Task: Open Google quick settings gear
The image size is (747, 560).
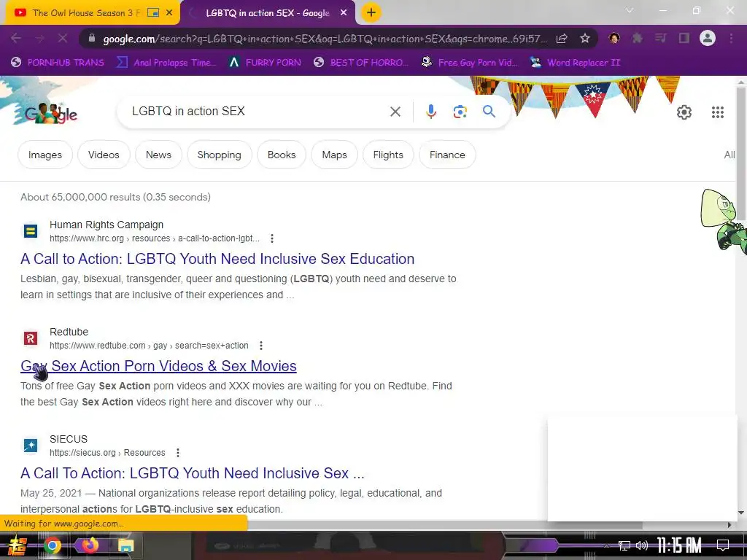Action: click(684, 112)
